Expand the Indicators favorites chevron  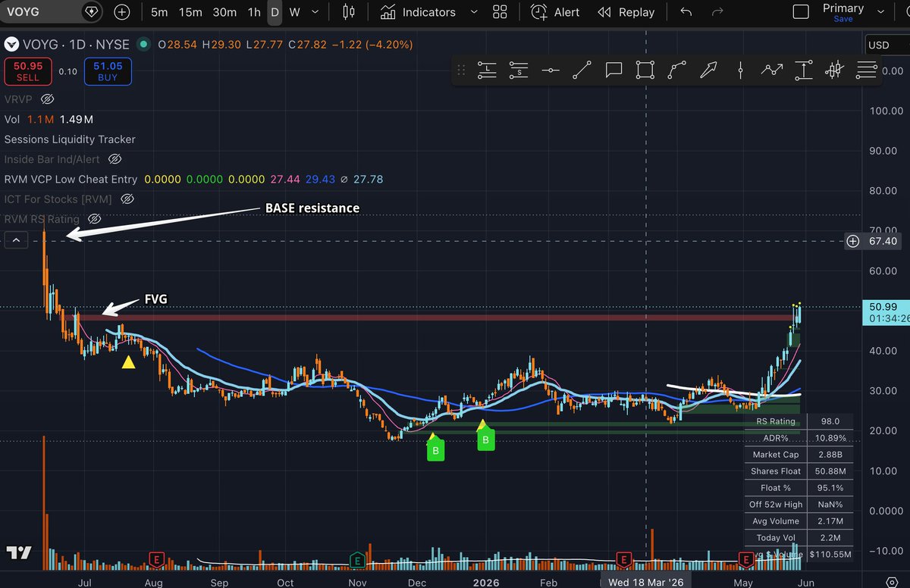[x=474, y=12]
